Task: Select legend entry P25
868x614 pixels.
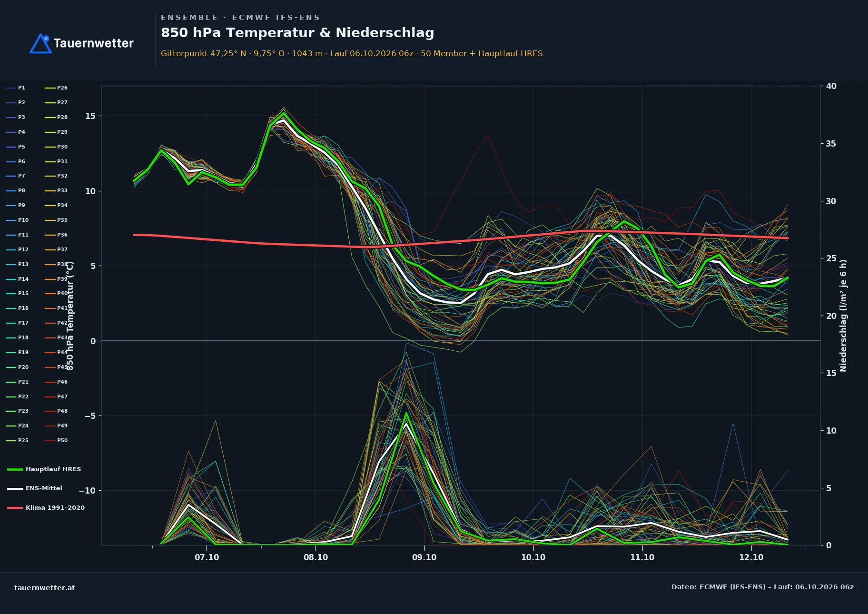Action: click(x=17, y=440)
